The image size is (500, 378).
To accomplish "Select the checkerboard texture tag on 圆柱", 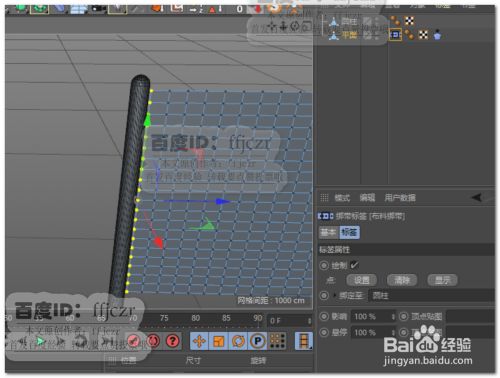I will click(x=409, y=21).
